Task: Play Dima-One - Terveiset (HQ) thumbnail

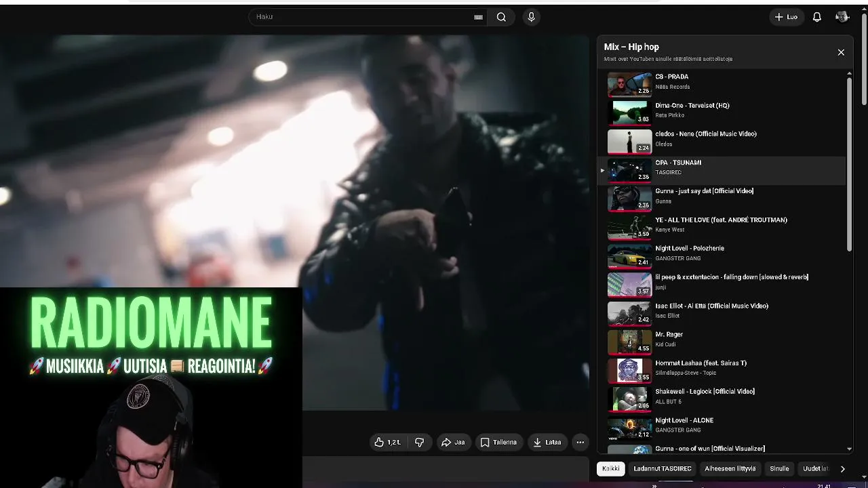Action: [x=629, y=113]
